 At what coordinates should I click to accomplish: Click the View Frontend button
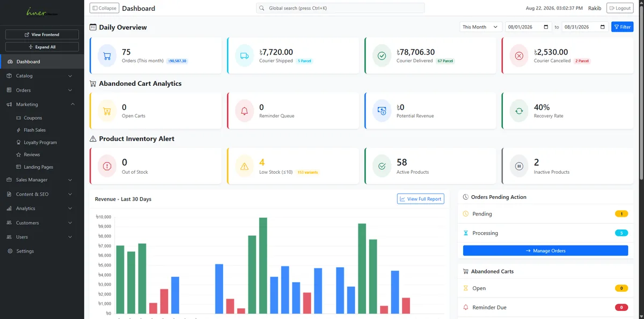point(42,34)
